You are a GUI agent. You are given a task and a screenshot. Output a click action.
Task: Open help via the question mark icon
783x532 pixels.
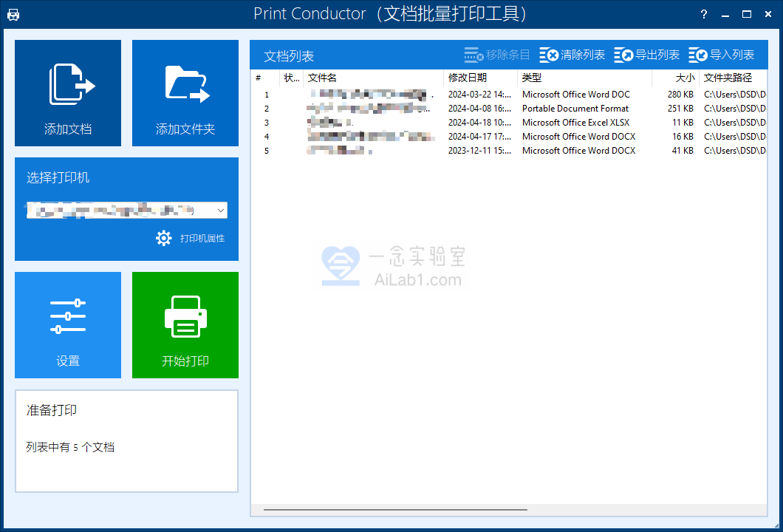click(703, 14)
